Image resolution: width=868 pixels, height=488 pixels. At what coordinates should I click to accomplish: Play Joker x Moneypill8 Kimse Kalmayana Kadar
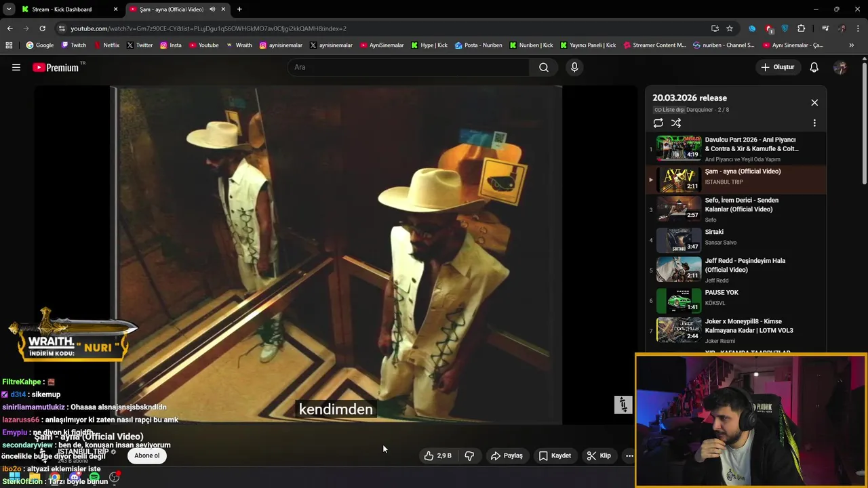click(x=735, y=330)
